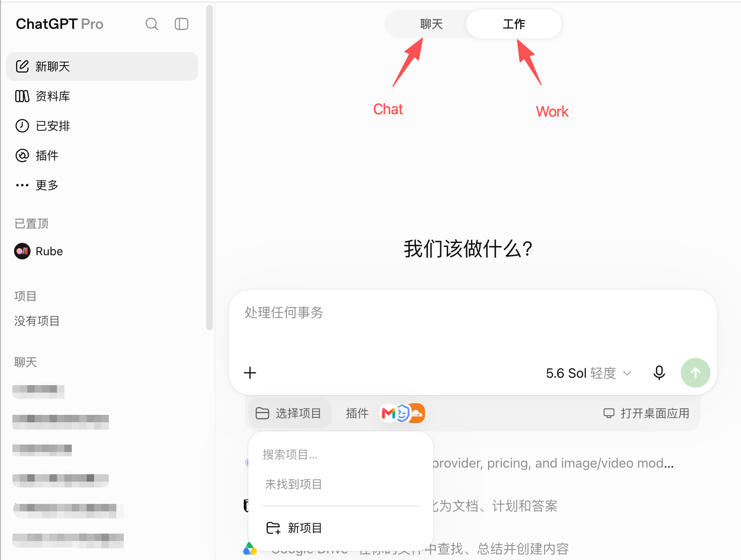Collapse the sidebar using the panel icon
Viewport: 741px width, 560px height.
click(x=182, y=24)
